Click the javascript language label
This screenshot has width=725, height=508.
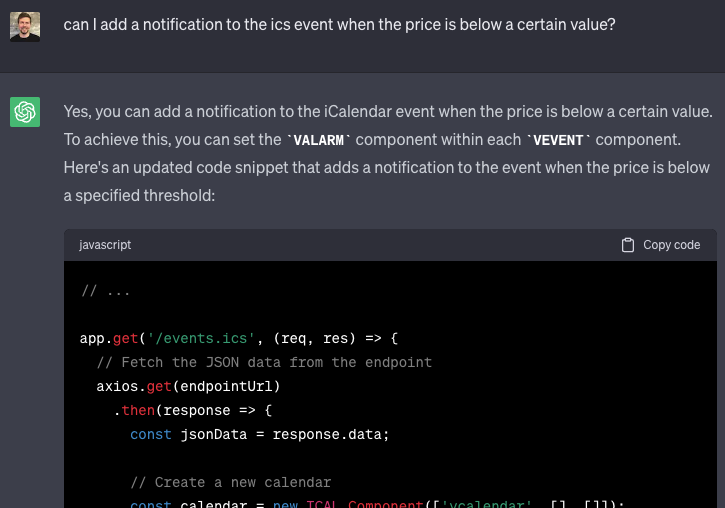click(105, 245)
